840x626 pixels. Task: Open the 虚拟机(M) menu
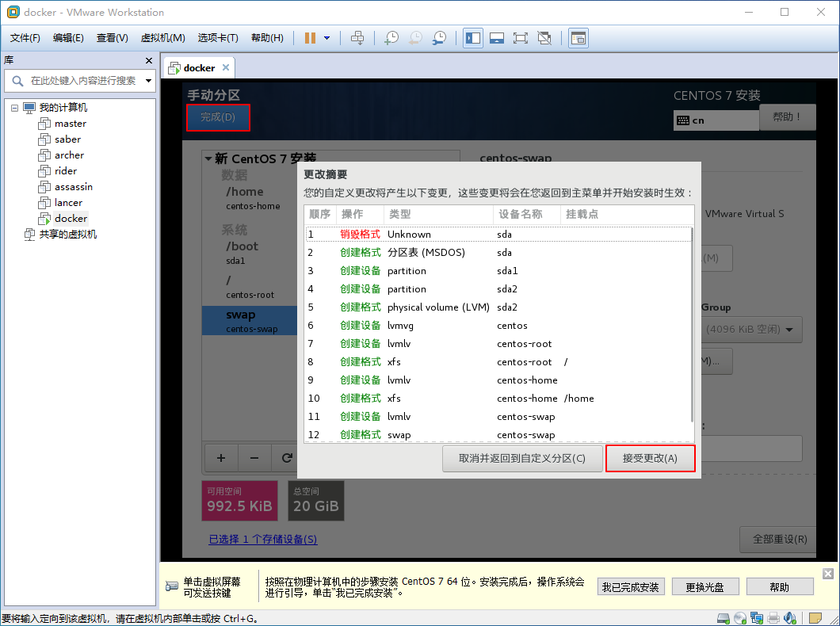click(162, 37)
